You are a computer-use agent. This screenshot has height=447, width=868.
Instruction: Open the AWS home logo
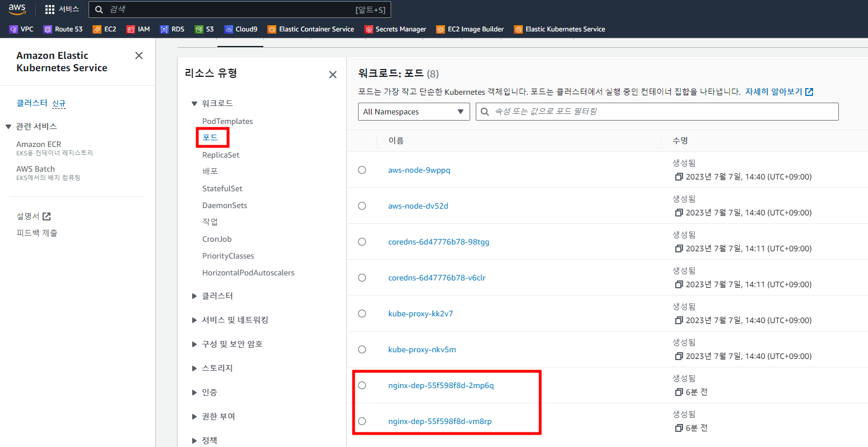pyautogui.click(x=17, y=9)
